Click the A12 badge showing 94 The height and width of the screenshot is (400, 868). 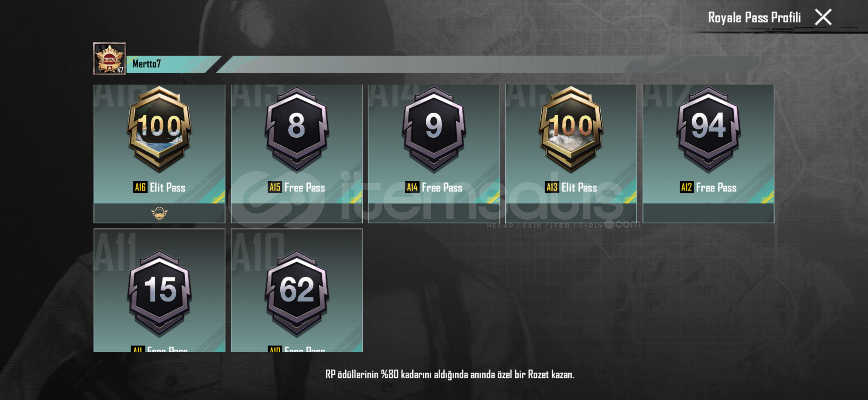tap(709, 129)
